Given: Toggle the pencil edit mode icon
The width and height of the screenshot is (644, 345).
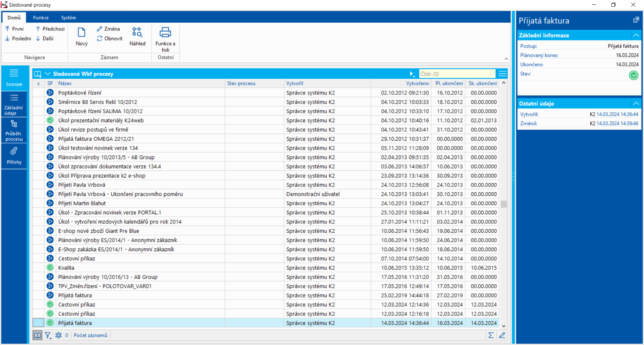Looking at the screenshot, I should click(502, 335).
